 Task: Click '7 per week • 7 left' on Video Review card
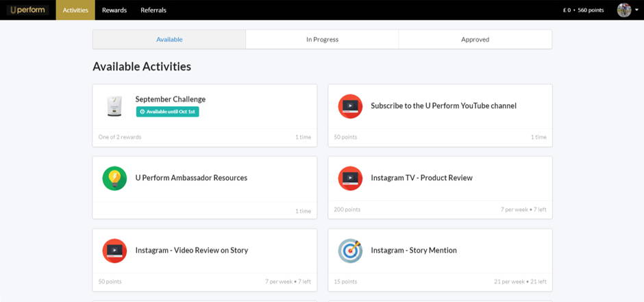tap(288, 281)
